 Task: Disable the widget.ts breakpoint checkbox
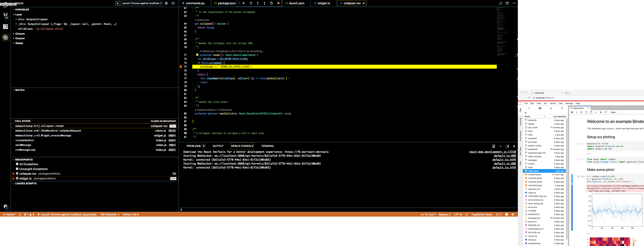[x=17, y=178]
